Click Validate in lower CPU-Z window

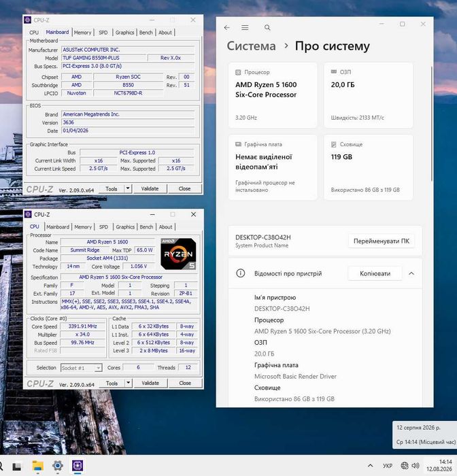click(150, 383)
